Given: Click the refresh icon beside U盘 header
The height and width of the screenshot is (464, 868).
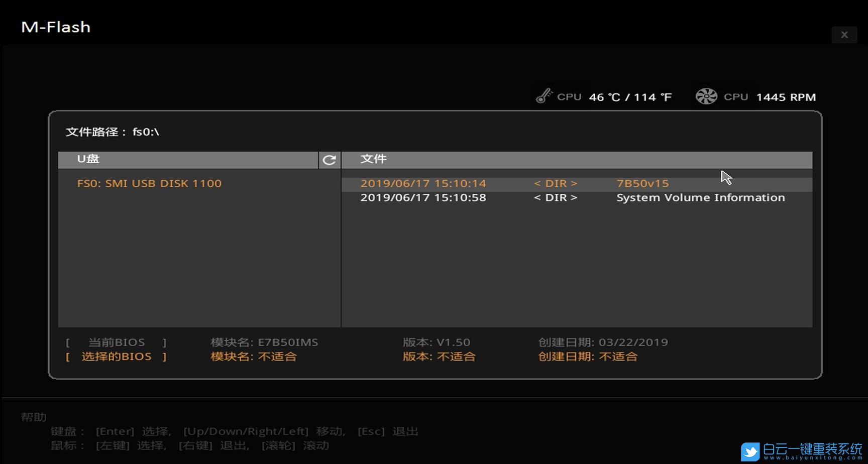Looking at the screenshot, I should [330, 160].
